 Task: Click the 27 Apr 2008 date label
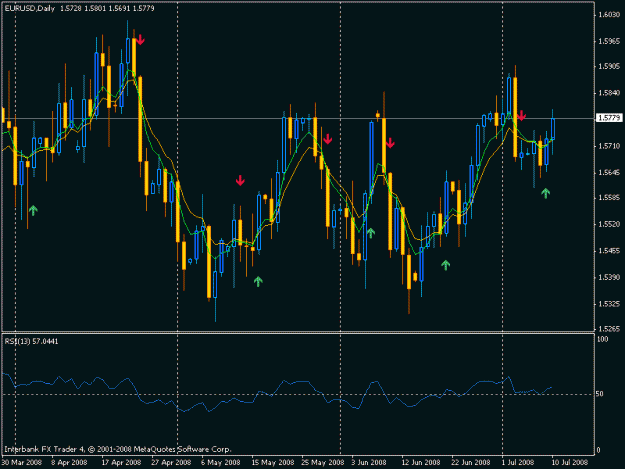171,462
